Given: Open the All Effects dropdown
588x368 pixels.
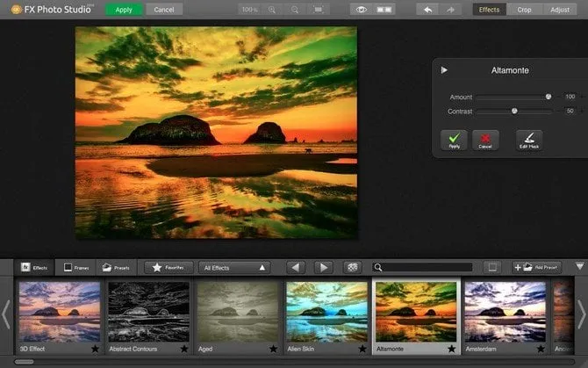Looking at the screenshot, I should point(234,267).
